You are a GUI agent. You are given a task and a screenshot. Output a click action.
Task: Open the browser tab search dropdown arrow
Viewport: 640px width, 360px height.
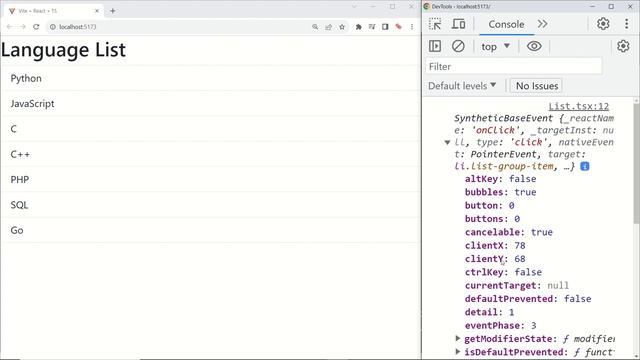pyautogui.click(x=354, y=7)
